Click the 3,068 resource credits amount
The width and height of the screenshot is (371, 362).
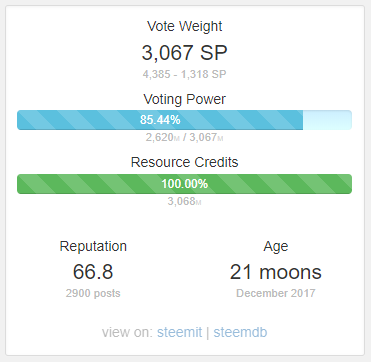pos(185,201)
